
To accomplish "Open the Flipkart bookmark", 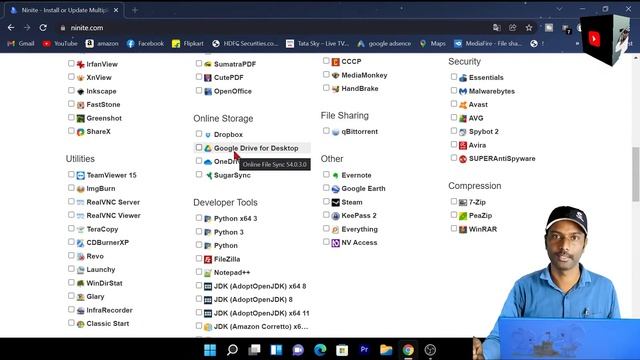I will coord(188,43).
